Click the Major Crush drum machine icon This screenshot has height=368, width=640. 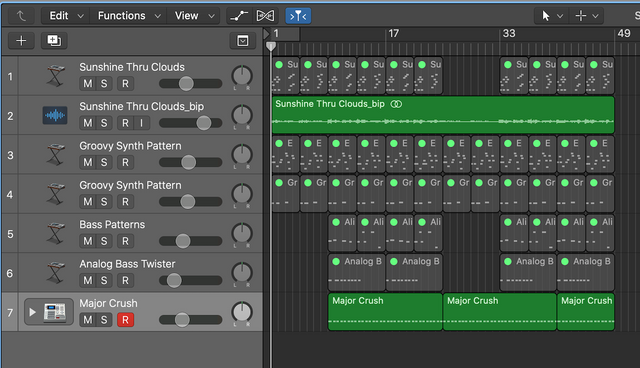pos(56,312)
